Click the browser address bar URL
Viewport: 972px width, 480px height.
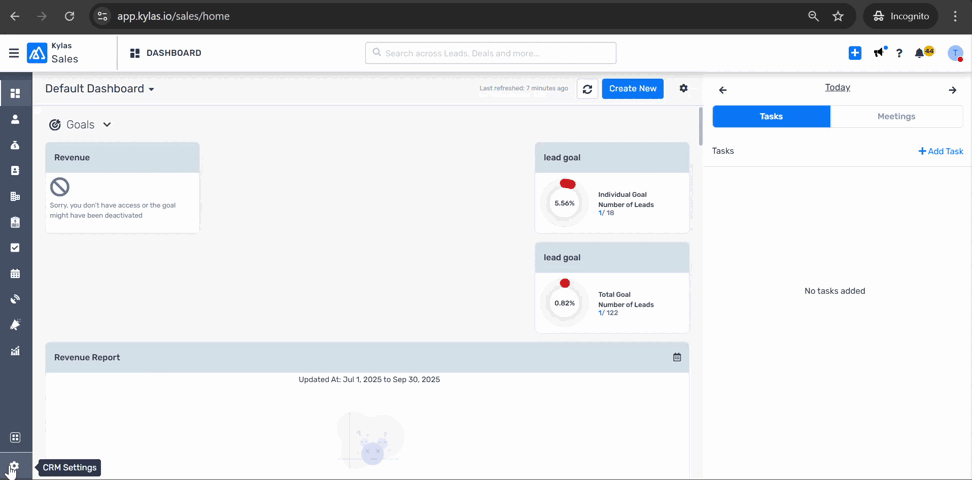pyautogui.click(x=174, y=16)
